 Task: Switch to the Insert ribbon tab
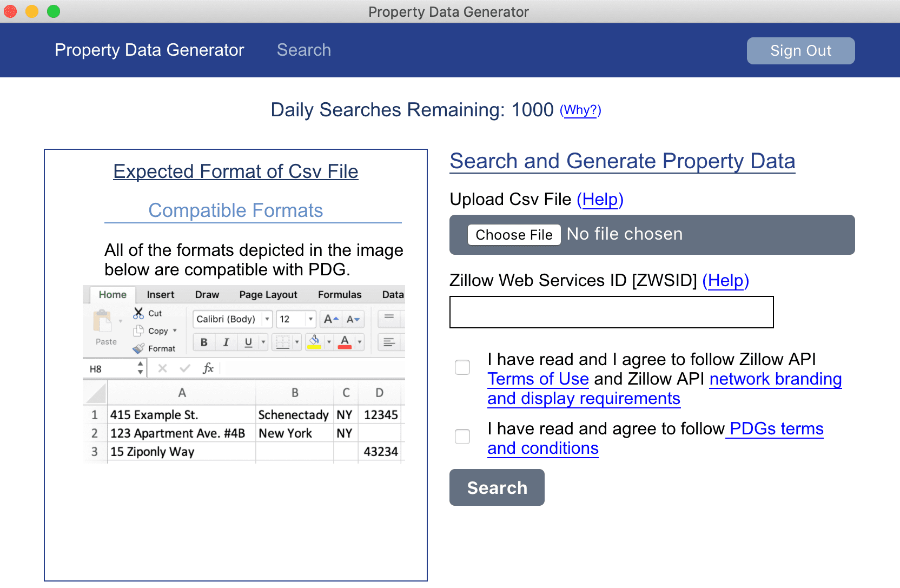click(160, 295)
